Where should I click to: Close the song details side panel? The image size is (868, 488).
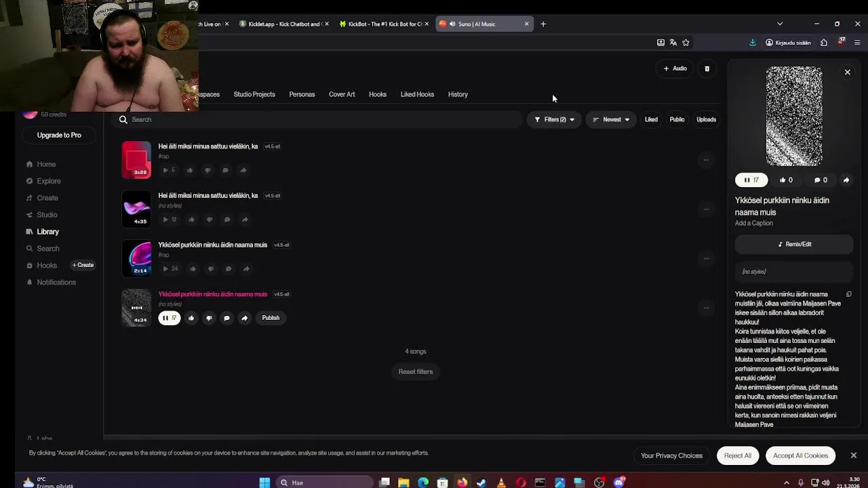[x=847, y=72]
